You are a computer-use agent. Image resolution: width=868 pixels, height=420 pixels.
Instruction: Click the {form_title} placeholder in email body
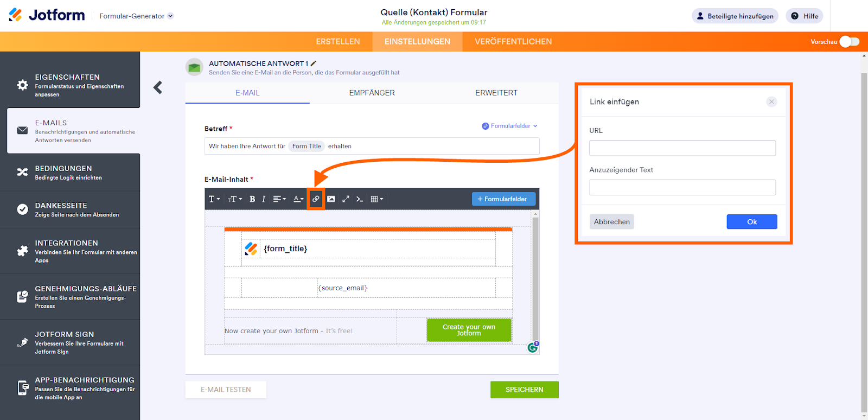pyautogui.click(x=285, y=249)
